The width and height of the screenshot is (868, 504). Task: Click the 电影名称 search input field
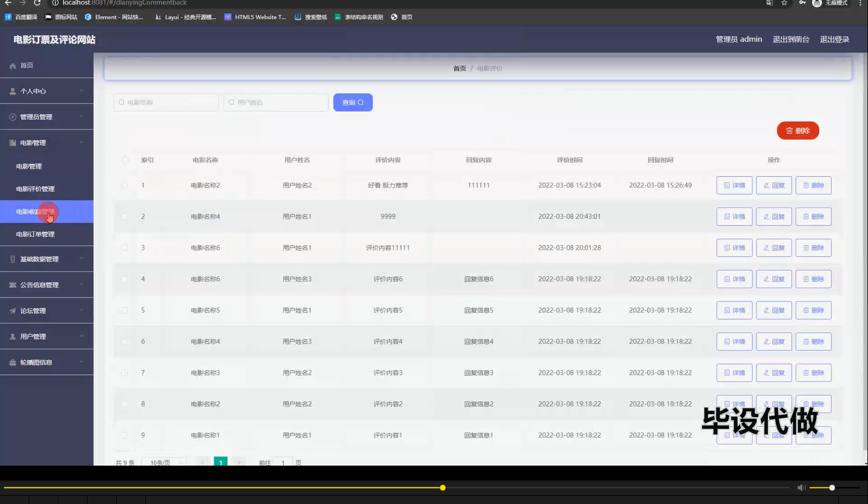(166, 103)
